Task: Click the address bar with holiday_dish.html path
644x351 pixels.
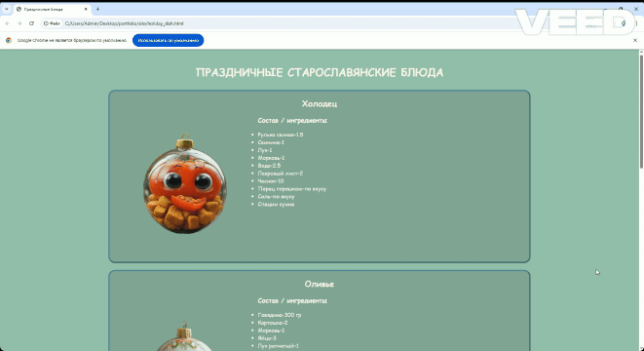Action: point(287,23)
